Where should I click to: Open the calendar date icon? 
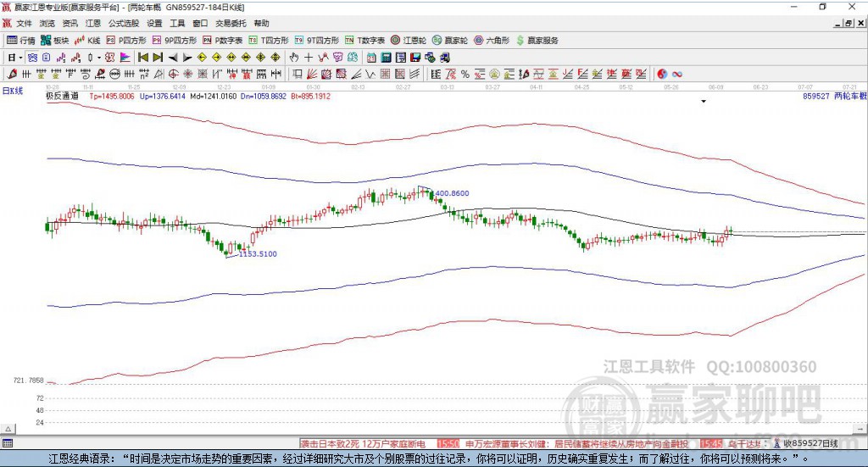(x=371, y=58)
